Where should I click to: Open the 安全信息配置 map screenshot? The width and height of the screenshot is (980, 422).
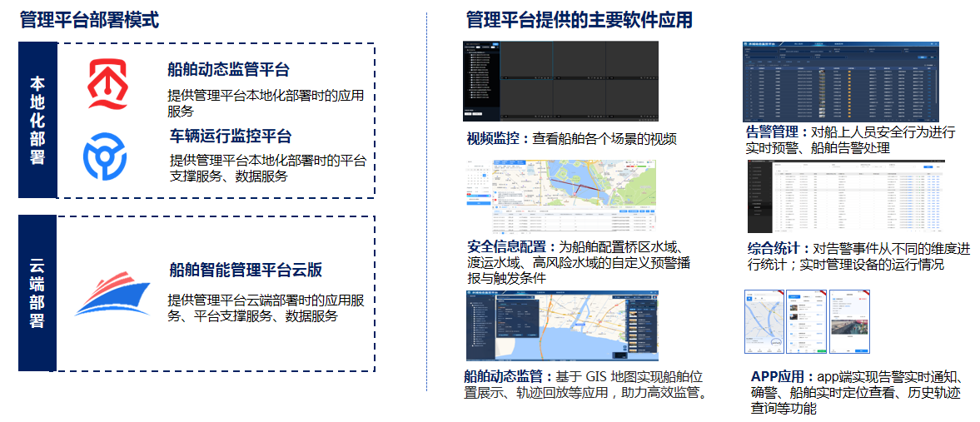click(561, 197)
